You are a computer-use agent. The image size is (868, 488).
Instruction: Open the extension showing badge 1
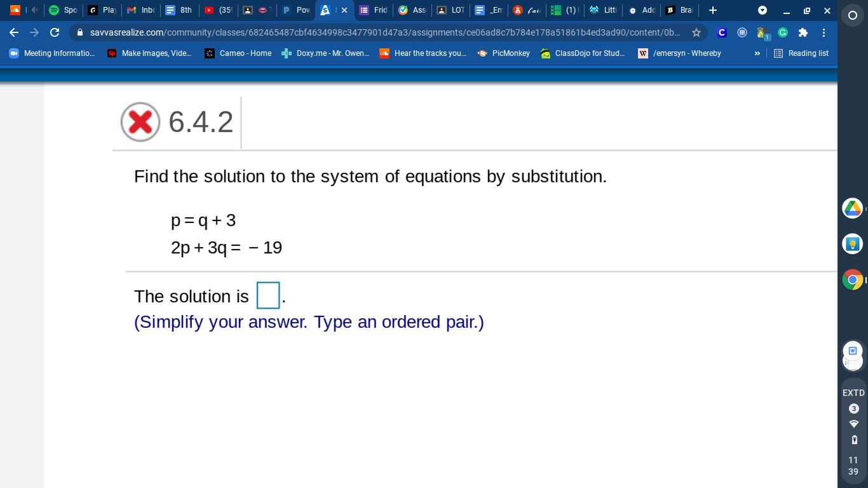(763, 33)
